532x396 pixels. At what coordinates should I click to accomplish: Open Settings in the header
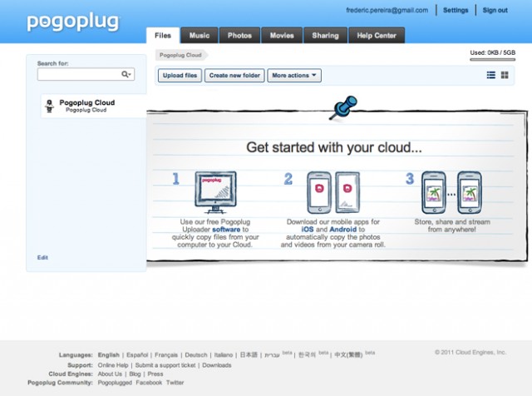456,10
